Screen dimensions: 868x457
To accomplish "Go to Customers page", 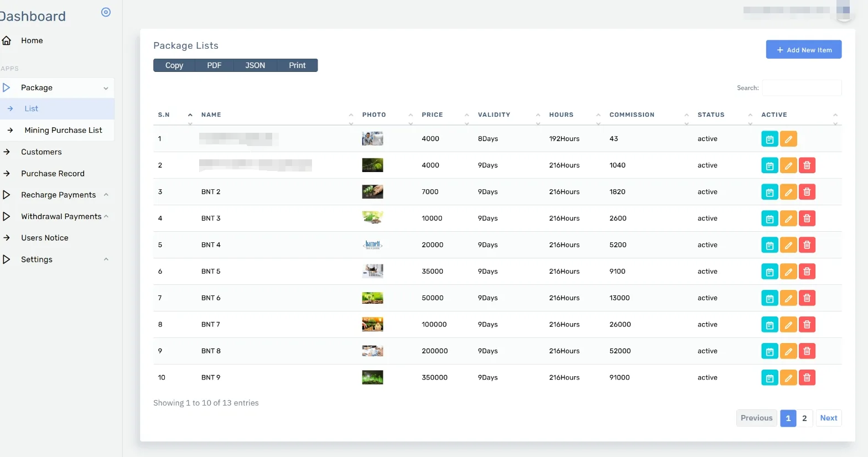I will tap(41, 152).
